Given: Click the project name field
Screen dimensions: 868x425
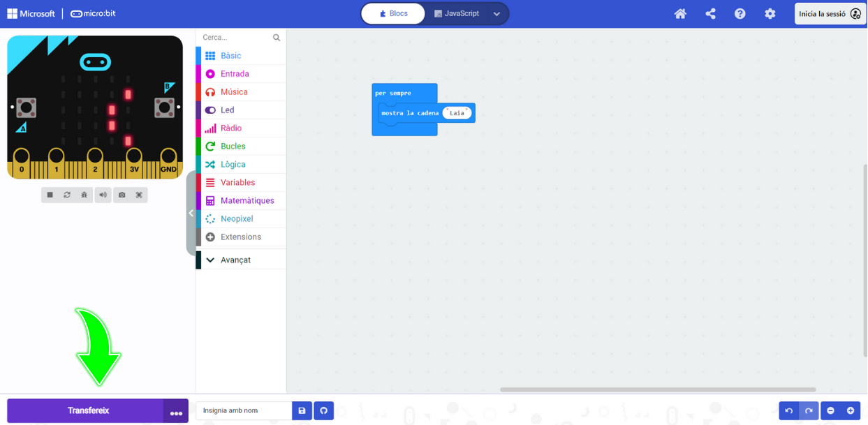Looking at the screenshot, I should pyautogui.click(x=243, y=411).
